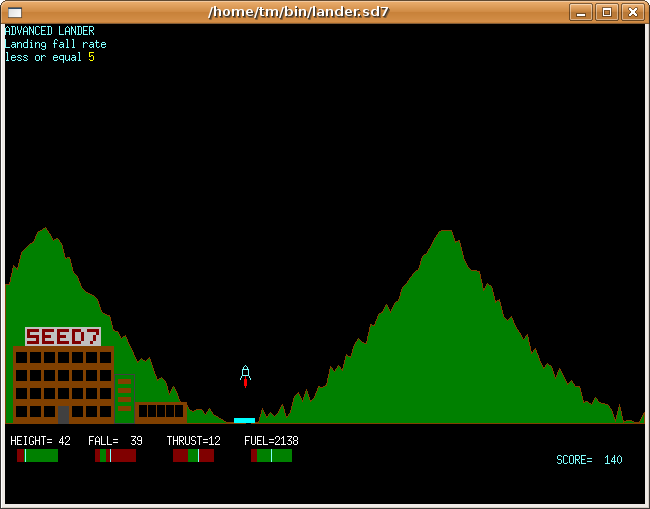The width and height of the screenshot is (650, 509).
Task: Click the HEIGHT= 42 readout
Action: coord(40,441)
